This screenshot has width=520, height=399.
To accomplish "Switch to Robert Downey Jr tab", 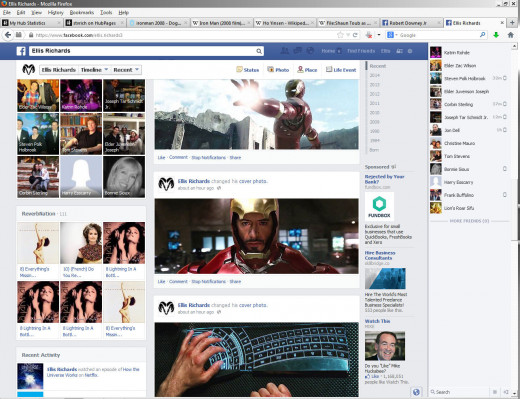I will pos(410,23).
